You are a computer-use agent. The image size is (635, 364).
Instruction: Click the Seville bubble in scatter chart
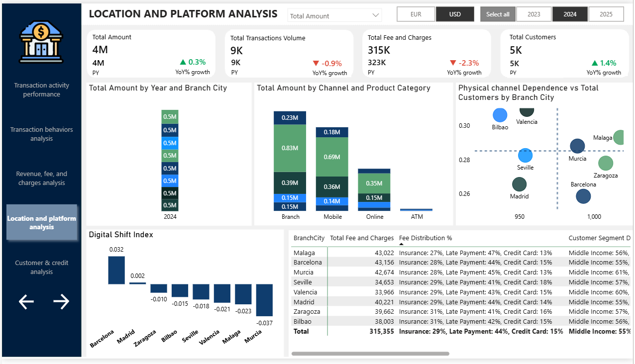[x=525, y=156]
